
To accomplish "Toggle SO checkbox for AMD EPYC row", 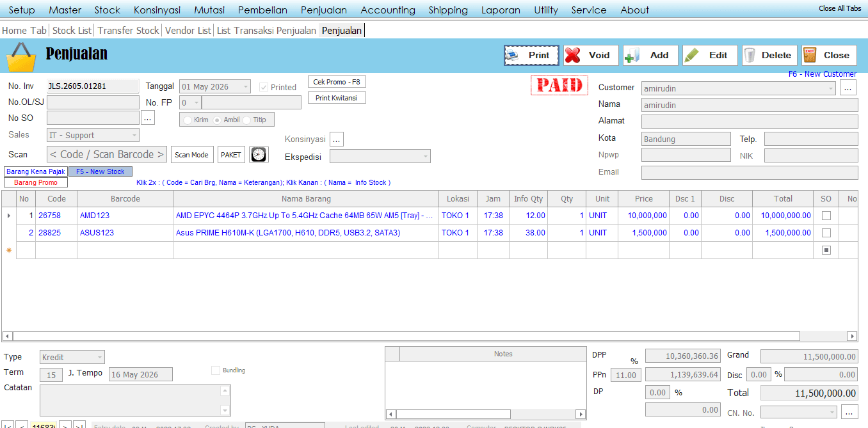I will [x=826, y=216].
